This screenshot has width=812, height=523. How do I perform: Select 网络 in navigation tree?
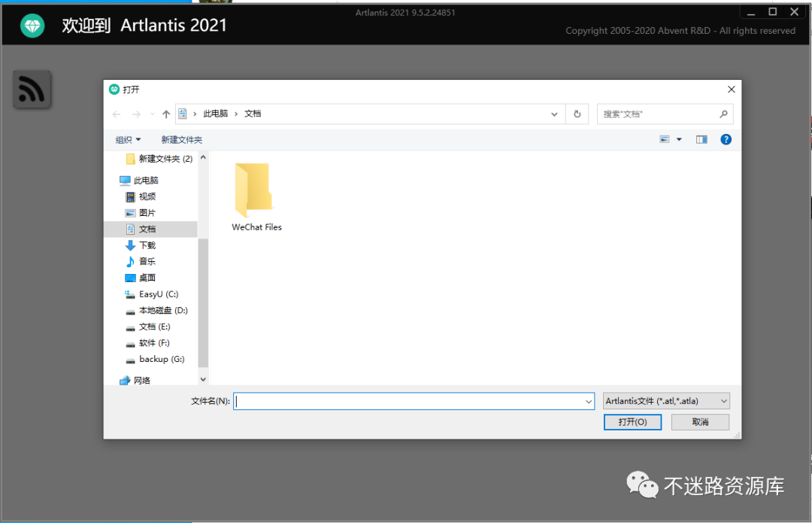(135, 381)
